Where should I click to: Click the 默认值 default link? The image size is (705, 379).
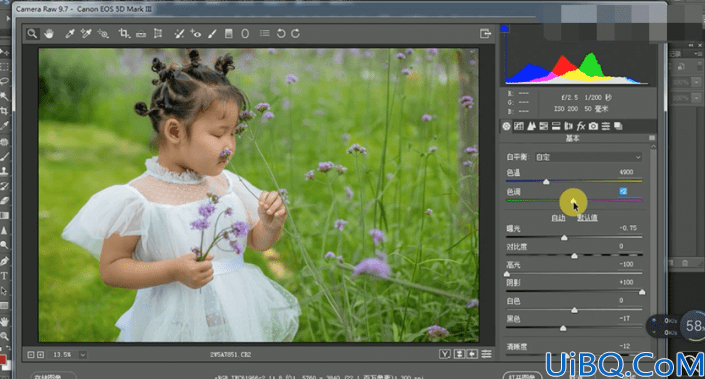pos(587,218)
